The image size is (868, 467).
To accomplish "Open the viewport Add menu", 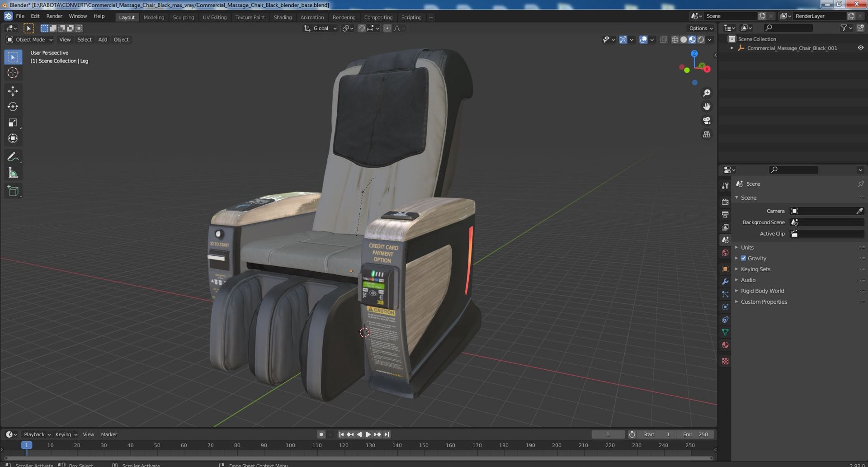I will pyautogui.click(x=103, y=40).
